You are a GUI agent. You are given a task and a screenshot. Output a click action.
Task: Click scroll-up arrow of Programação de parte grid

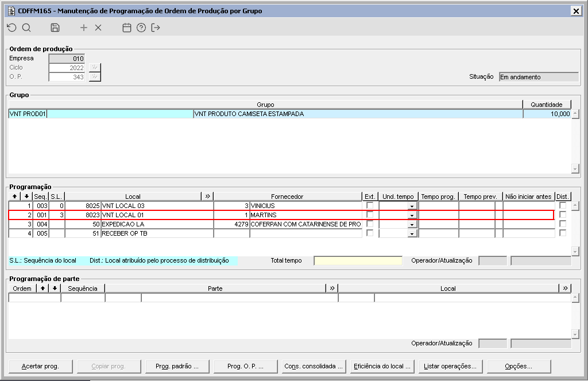(x=575, y=298)
